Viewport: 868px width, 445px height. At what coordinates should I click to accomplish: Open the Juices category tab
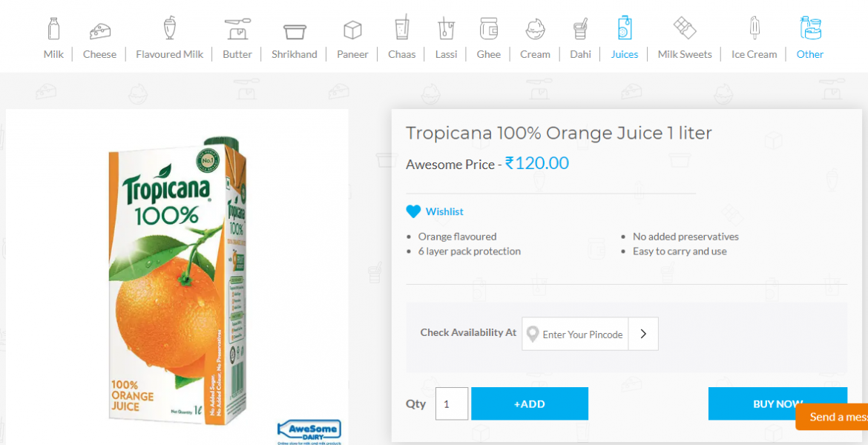(625, 54)
